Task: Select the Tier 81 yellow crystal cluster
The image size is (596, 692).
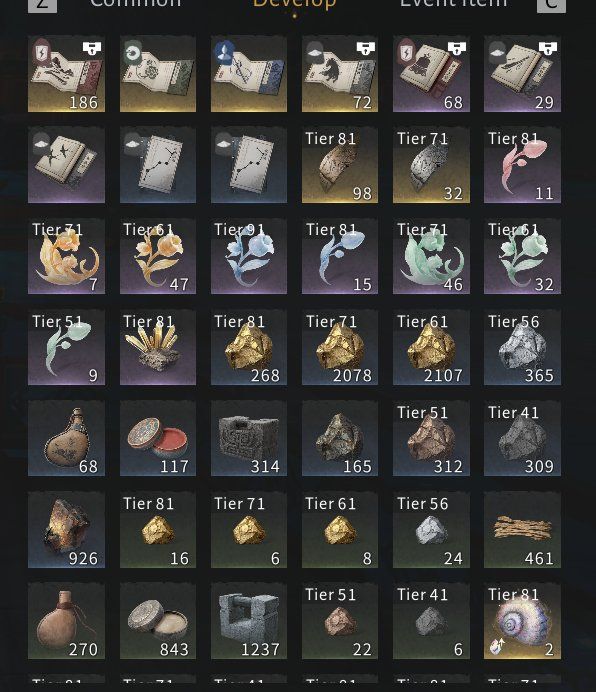Action: click(x=158, y=347)
